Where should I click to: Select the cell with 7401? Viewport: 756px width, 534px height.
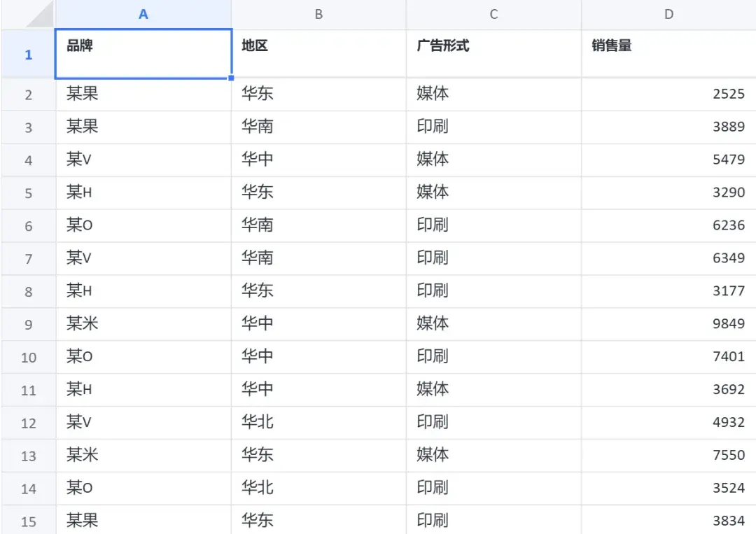point(668,357)
